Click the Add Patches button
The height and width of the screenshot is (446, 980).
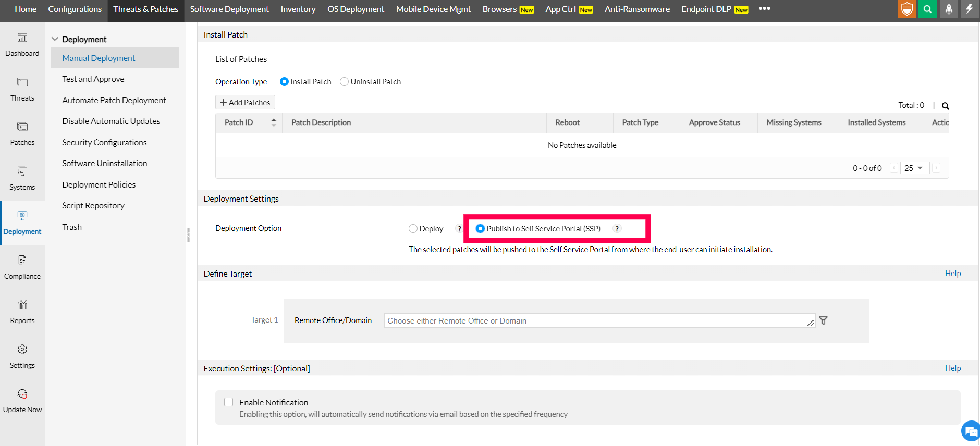(245, 103)
